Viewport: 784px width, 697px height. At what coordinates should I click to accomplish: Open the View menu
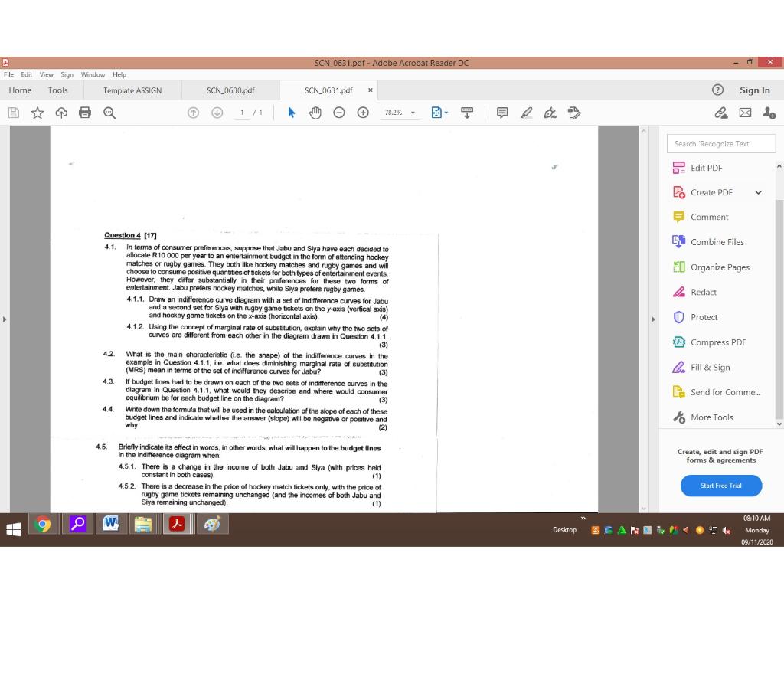46,74
